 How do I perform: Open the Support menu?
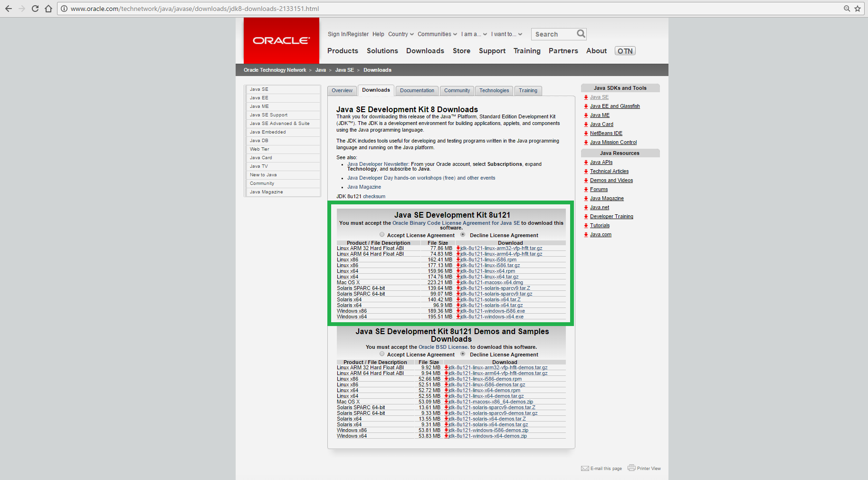[x=492, y=51]
